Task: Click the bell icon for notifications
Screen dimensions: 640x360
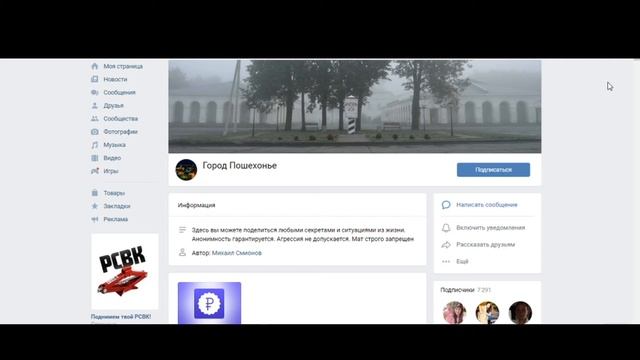Action: [446, 227]
